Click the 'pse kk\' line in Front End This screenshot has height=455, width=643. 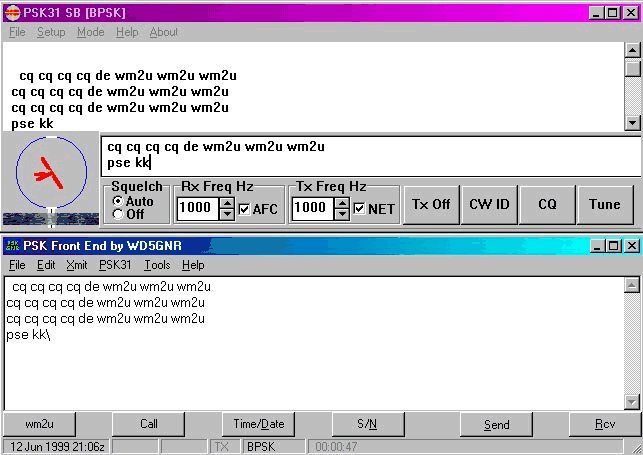(x=28, y=335)
